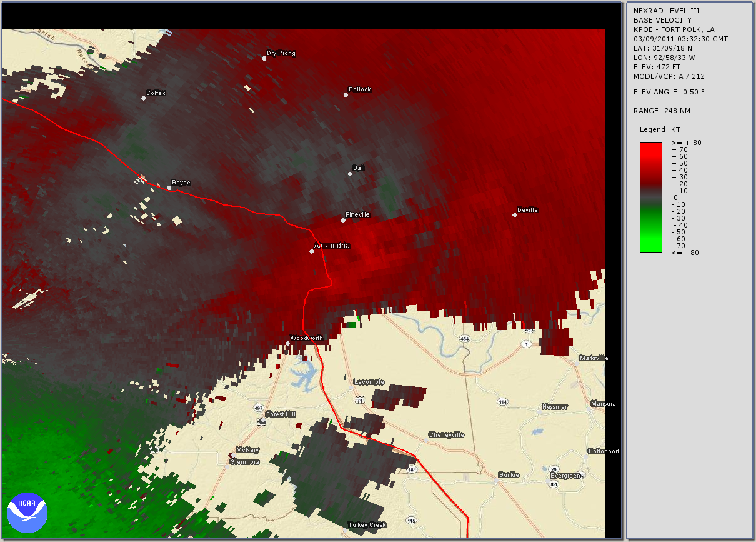The width and height of the screenshot is (756, 542).
Task: Click the Colfax town label
Action: click(x=156, y=93)
